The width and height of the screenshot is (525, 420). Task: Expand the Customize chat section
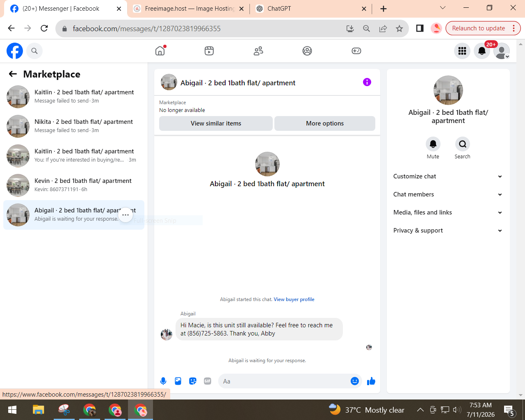pyautogui.click(x=448, y=176)
